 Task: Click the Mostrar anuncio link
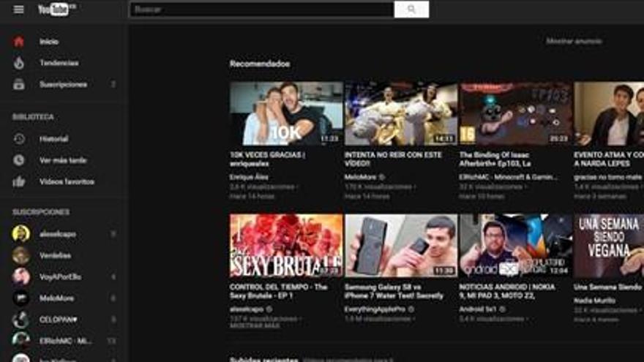574,41
